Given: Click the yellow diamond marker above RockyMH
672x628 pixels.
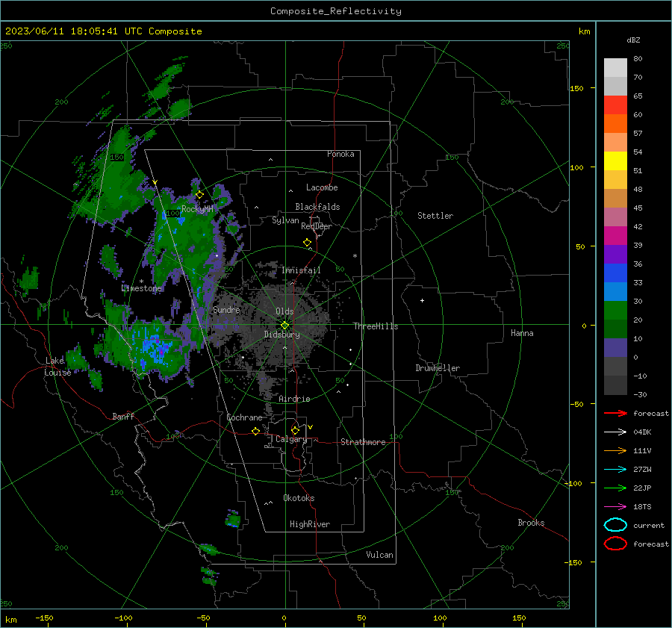Looking at the screenshot, I should [199, 195].
